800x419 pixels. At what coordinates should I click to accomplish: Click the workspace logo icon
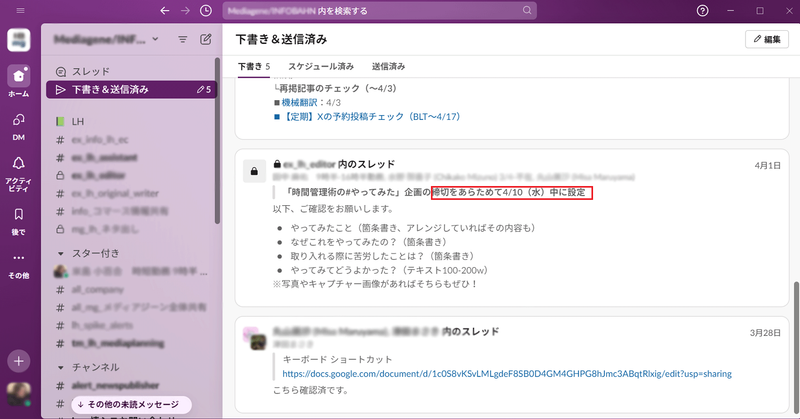pos(19,40)
